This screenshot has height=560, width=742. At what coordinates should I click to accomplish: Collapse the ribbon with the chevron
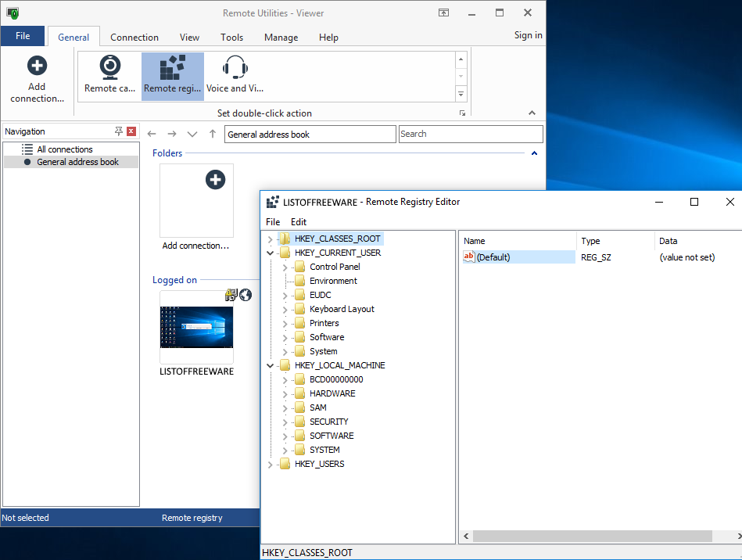532,113
